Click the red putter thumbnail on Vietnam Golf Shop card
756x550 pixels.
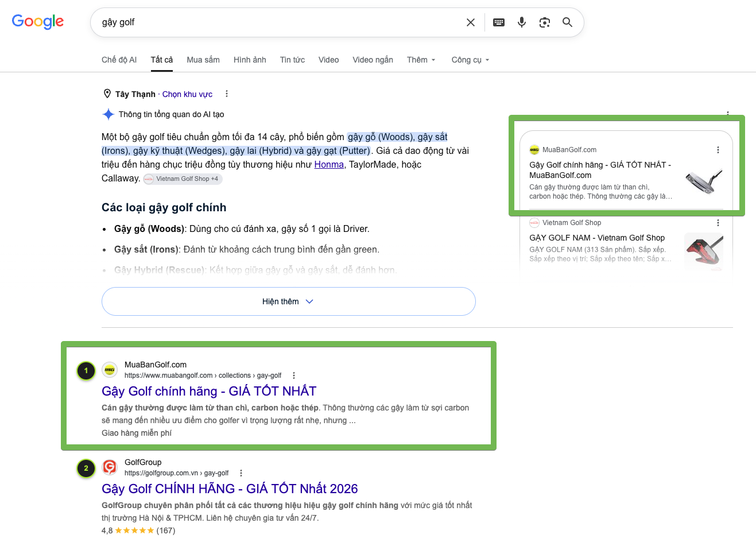point(704,251)
